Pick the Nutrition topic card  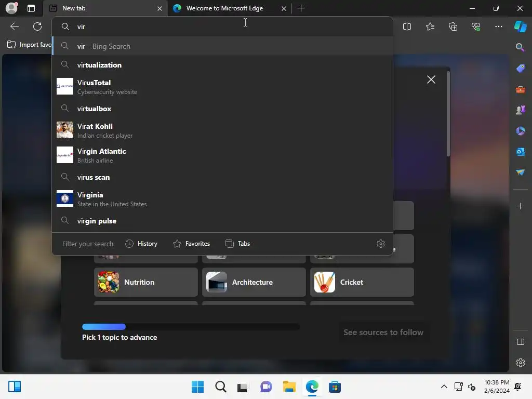pyautogui.click(x=146, y=282)
